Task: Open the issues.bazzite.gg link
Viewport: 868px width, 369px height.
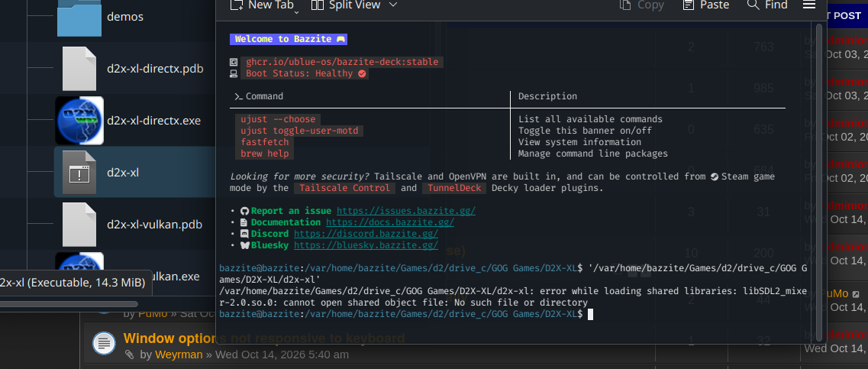Action: tap(406, 211)
